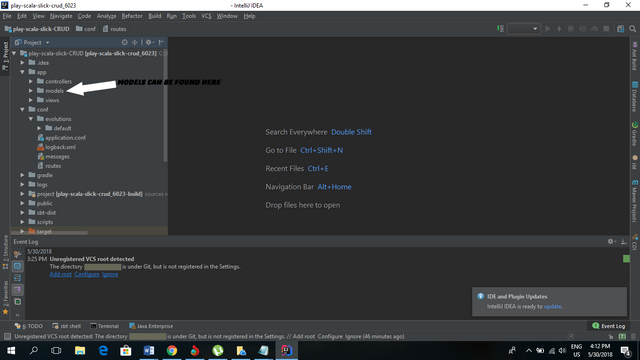Open the run configuration dropdown
The height and width of the screenshot is (360, 640).
tap(524, 29)
